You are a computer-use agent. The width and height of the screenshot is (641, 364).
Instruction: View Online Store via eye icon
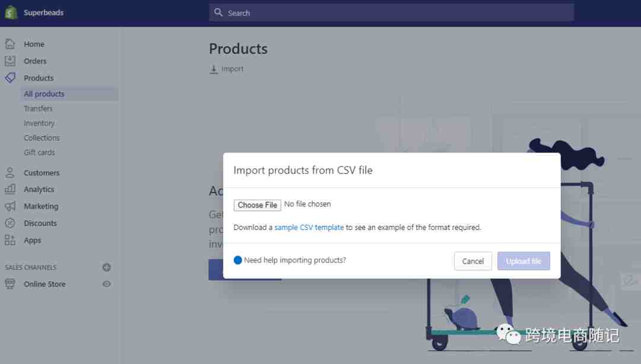[x=107, y=284]
